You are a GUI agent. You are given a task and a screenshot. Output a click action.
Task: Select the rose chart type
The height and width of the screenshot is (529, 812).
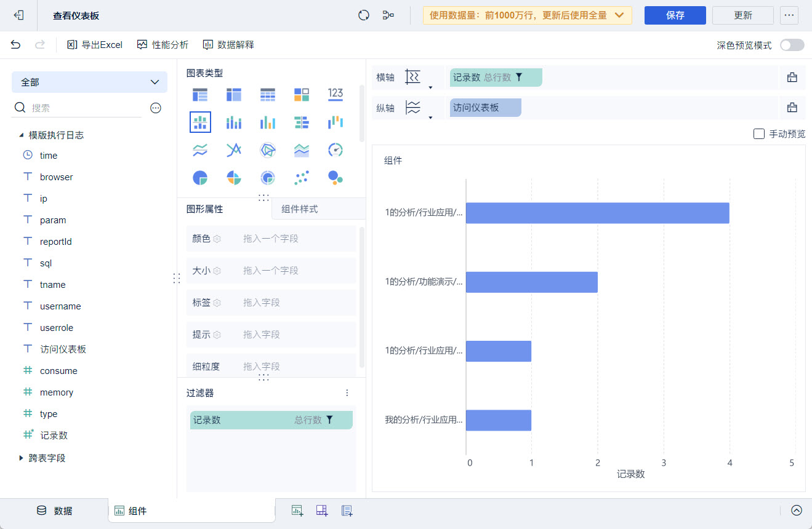coord(234,178)
